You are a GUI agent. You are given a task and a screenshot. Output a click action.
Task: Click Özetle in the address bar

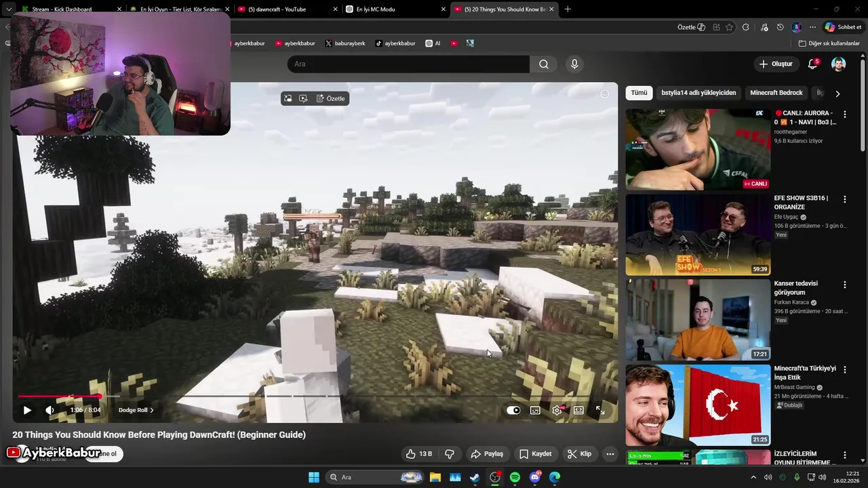(x=691, y=27)
